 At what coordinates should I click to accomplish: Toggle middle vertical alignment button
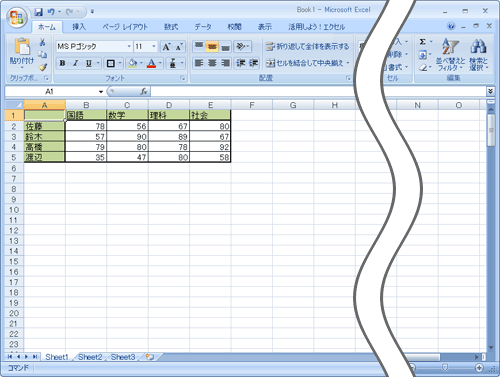(212, 47)
